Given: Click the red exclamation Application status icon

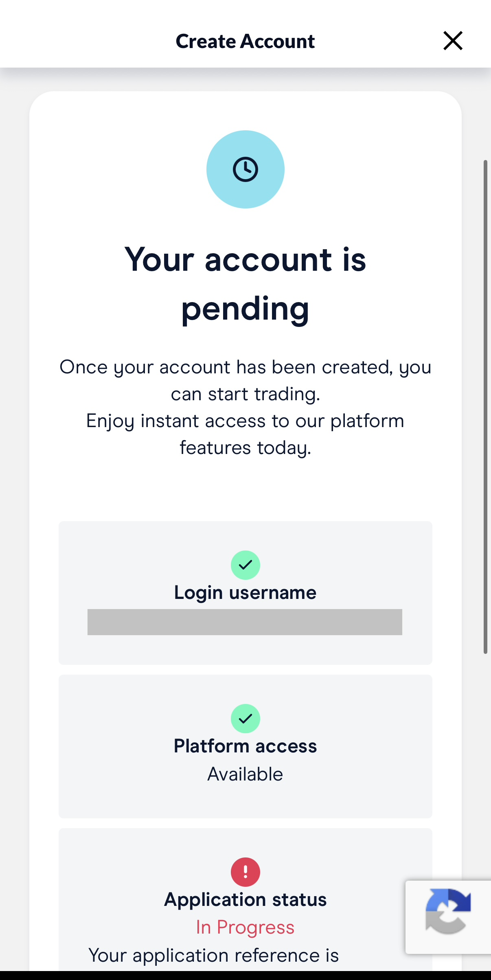Looking at the screenshot, I should pos(245,872).
